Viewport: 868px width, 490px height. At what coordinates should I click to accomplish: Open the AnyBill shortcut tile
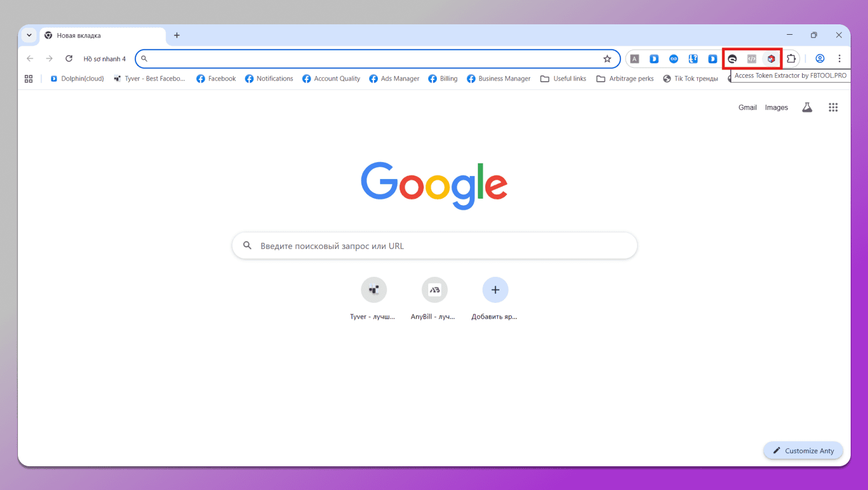[434, 299]
